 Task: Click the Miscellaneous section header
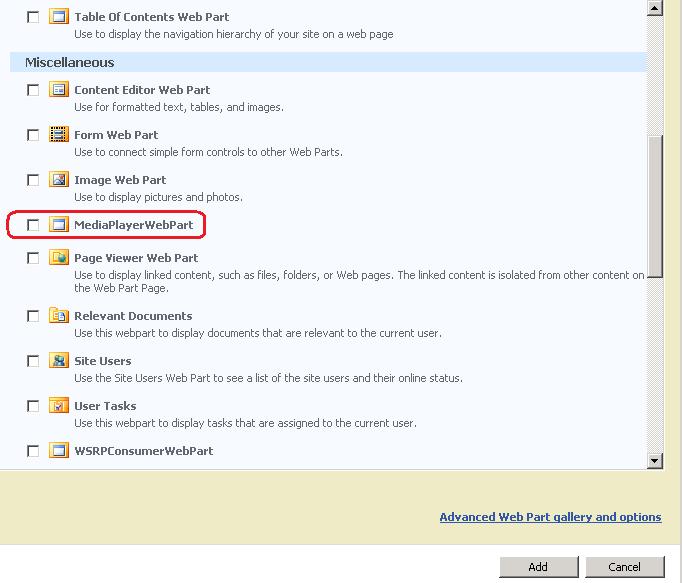[328, 62]
